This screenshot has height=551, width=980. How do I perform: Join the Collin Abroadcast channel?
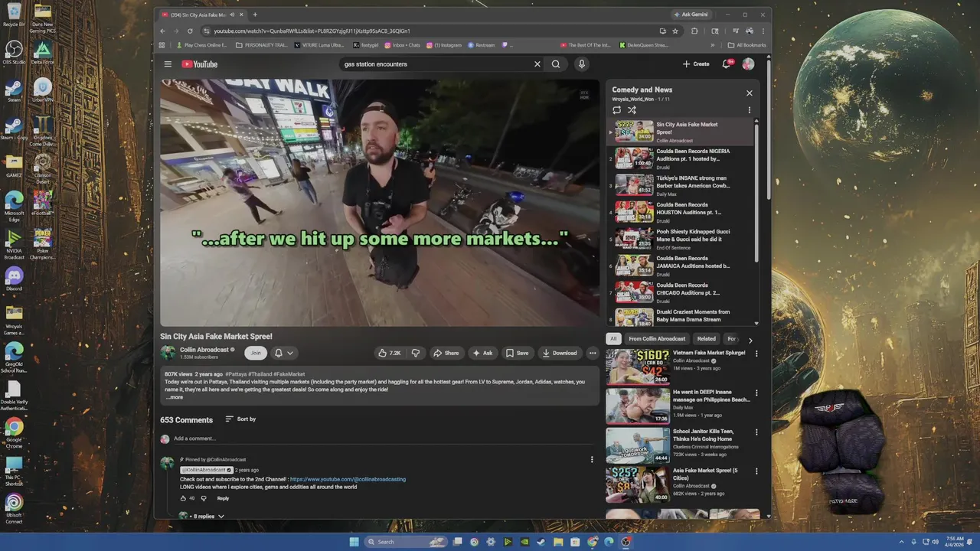coord(256,353)
